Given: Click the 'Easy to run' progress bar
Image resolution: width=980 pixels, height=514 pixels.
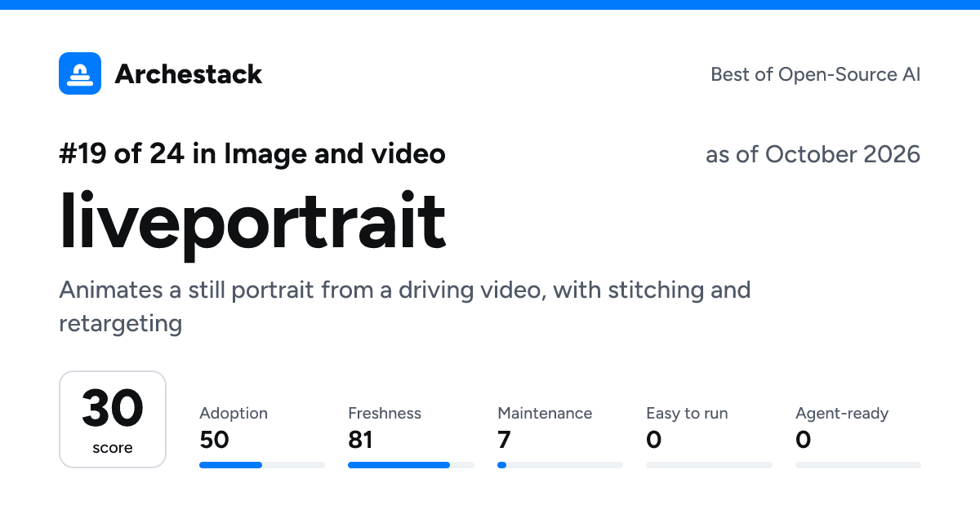Looking at the screenshot, I should [709, 465].
